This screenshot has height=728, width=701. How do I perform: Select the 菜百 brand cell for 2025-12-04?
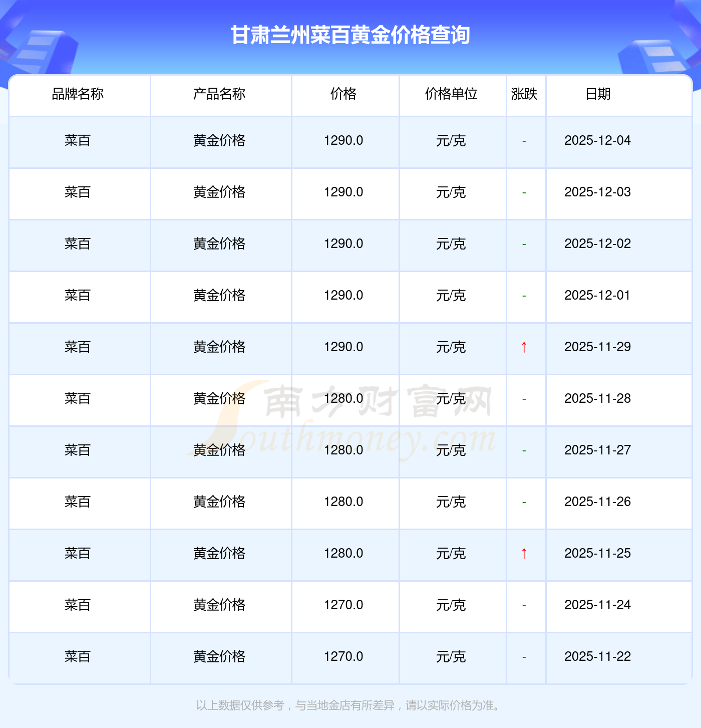(78, 141)
